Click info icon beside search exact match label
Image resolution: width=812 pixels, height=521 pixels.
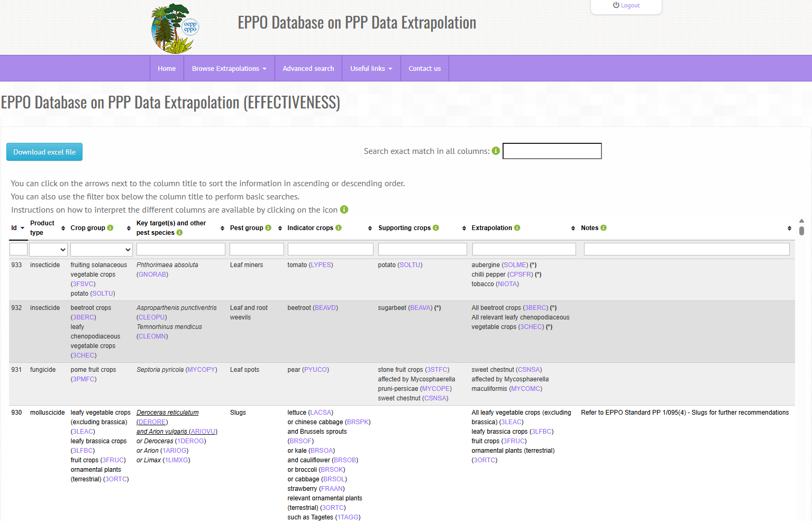[x=496, y=151]
